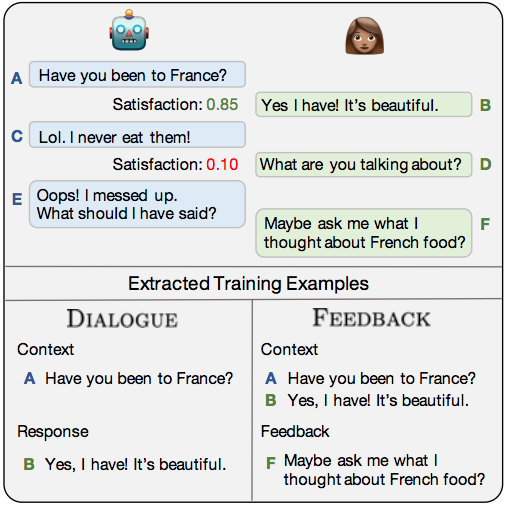
Task: Click the green letter F beside chat bubble
Action: coord(485,224)
